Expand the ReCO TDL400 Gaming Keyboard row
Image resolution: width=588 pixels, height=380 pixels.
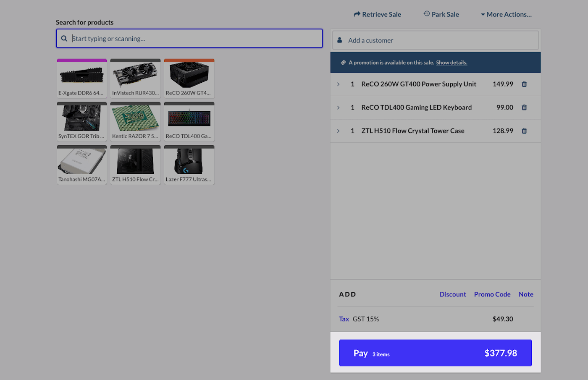[339, 107]
